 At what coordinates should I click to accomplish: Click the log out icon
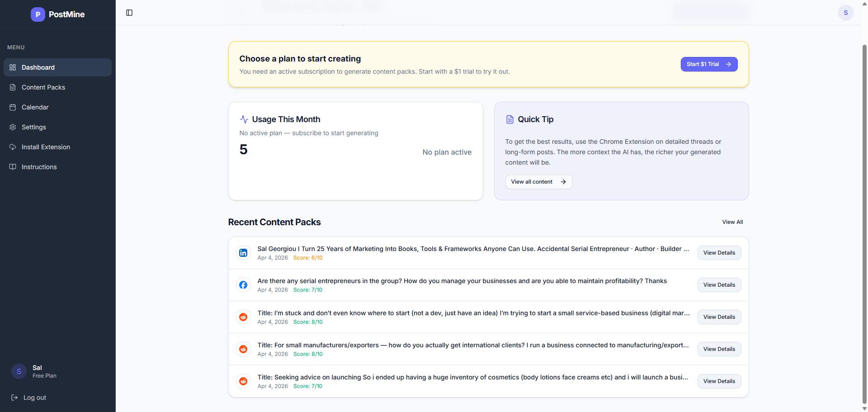pyautogui.click(x=14, y=398)
